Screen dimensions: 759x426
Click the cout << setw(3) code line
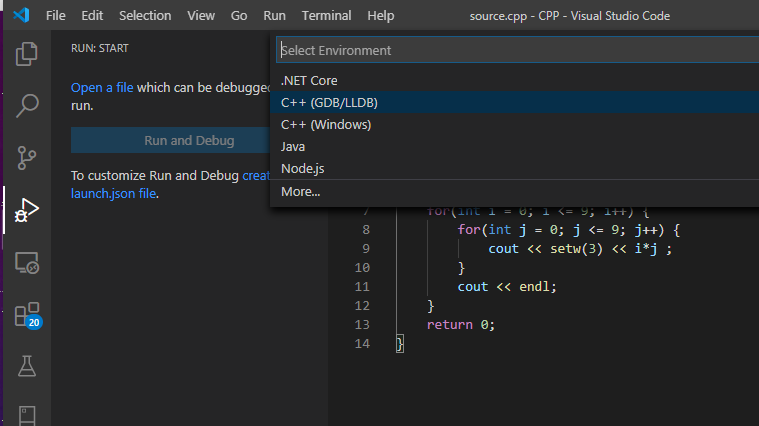[580, 249]
